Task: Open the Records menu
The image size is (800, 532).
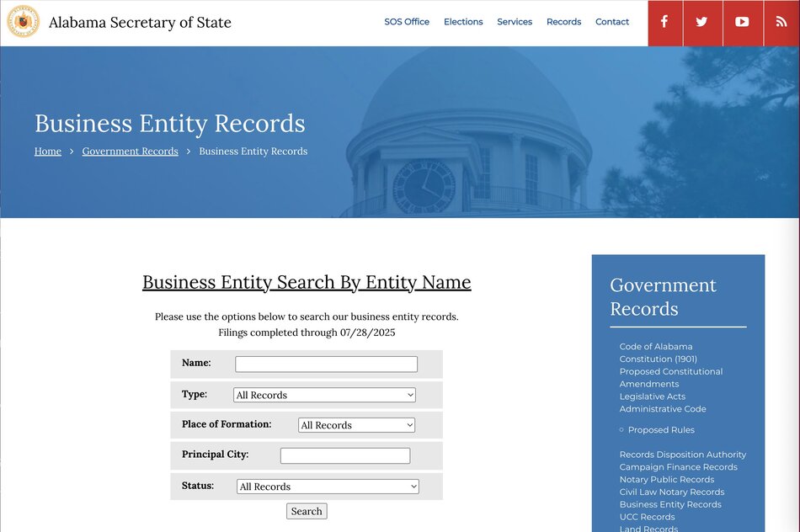Action: [563, 22]
